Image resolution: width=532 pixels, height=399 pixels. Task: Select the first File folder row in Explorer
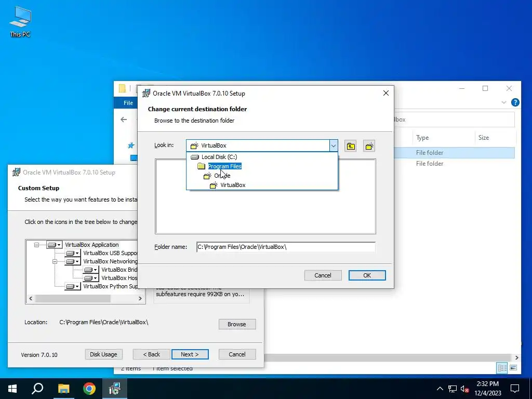coord(430,153)
